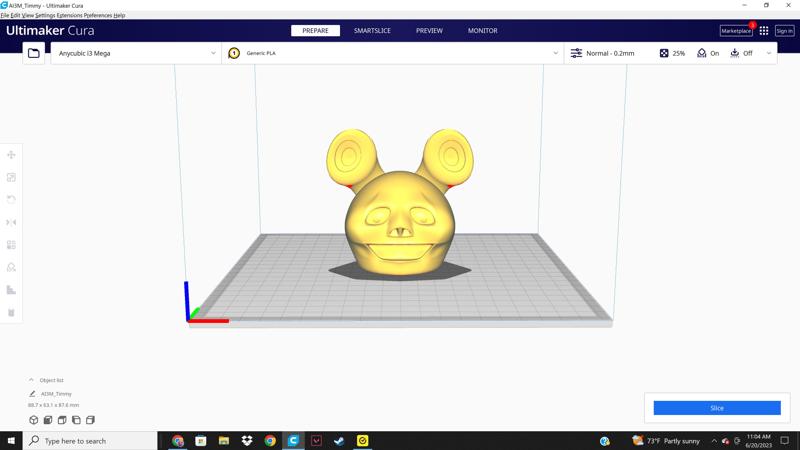Click the bottom trash-like tool in left toolbar

[x=11, y=312]
